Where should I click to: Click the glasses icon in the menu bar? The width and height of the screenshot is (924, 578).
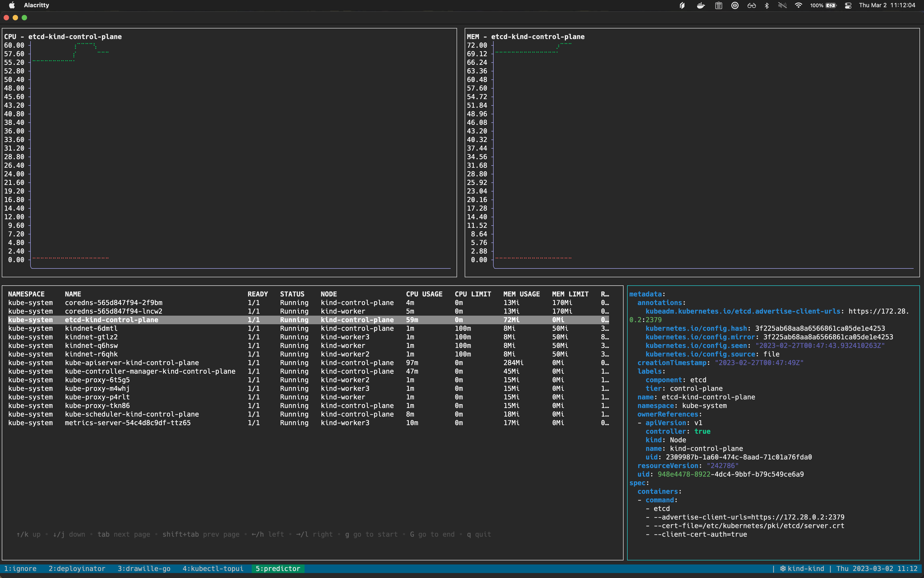tap(751, 5)
